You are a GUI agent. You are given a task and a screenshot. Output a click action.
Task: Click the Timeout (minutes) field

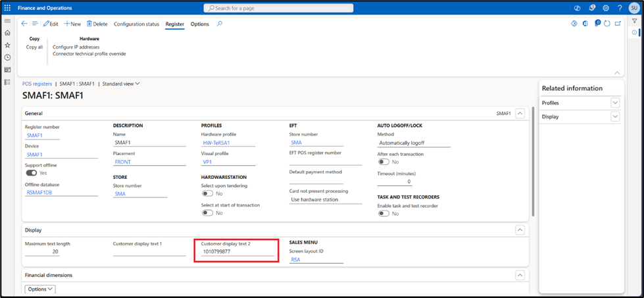[395, 181]
